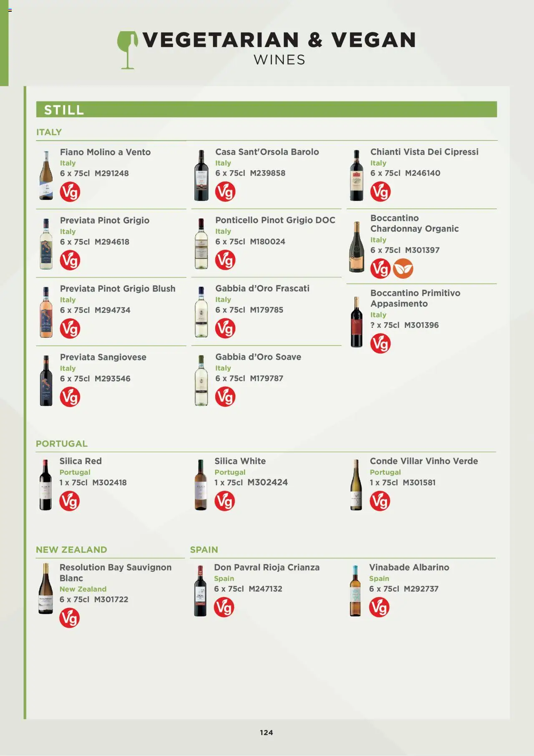Click page number 124 at the bottom
Image resolution: width=534 pixels, height=756 pixels.
(x=267, y=733)
